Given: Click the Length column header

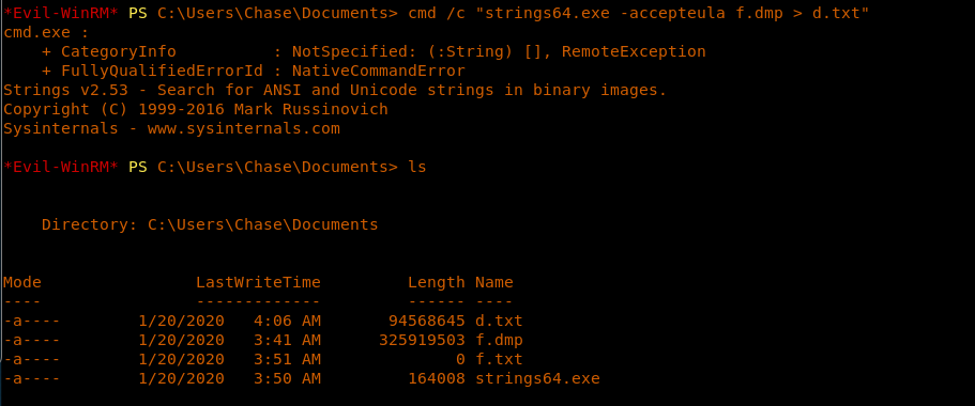Looking at the screenshot, I should (436, 283).
